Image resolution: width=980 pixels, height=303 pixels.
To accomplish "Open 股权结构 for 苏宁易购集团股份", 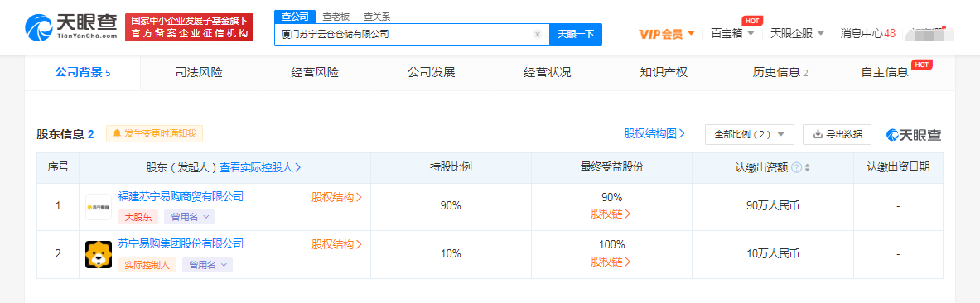I will (337, 243).
